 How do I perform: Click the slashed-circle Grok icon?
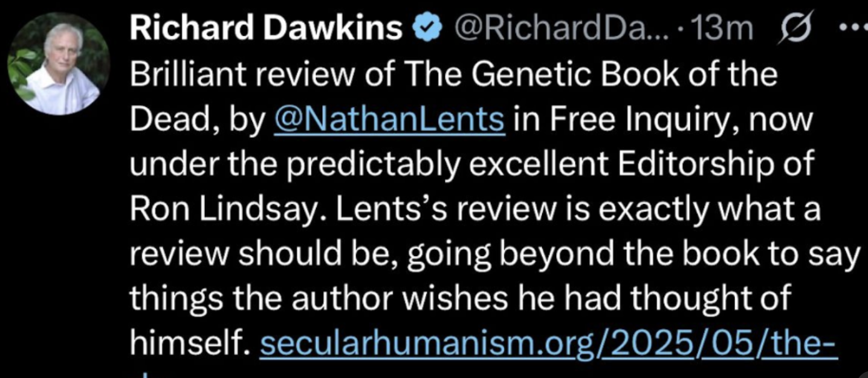click(792, 28)
